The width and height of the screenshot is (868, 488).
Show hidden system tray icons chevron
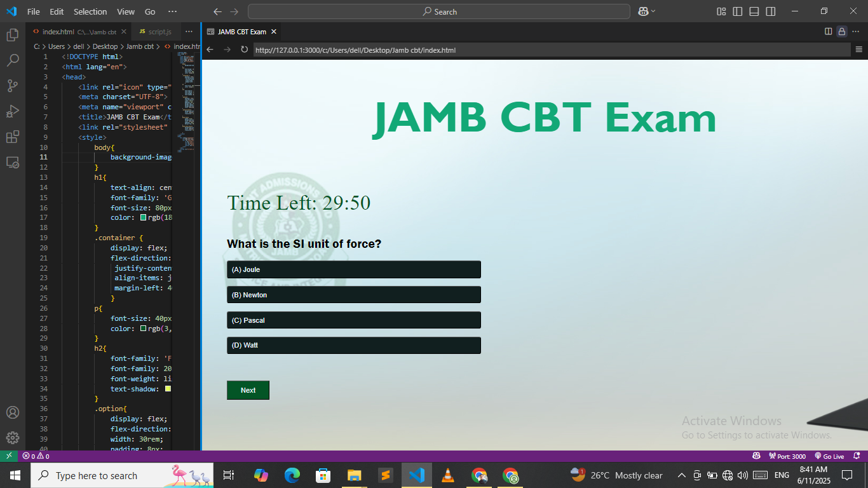point(682,475)
